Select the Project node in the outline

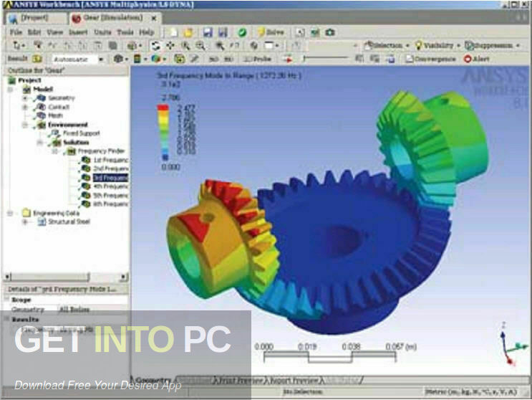[x=29, y=80]
